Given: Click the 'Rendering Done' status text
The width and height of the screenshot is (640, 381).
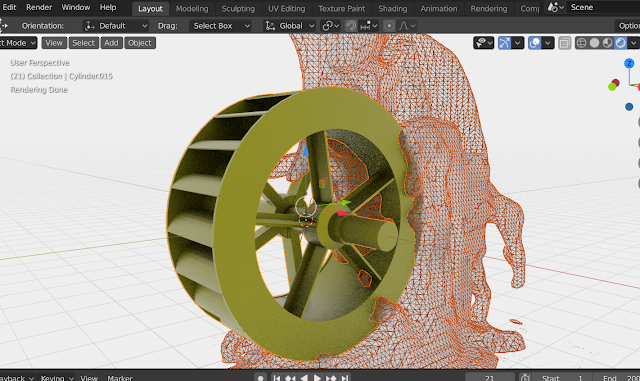Looking at the screenshot, I should click(39, 89).
